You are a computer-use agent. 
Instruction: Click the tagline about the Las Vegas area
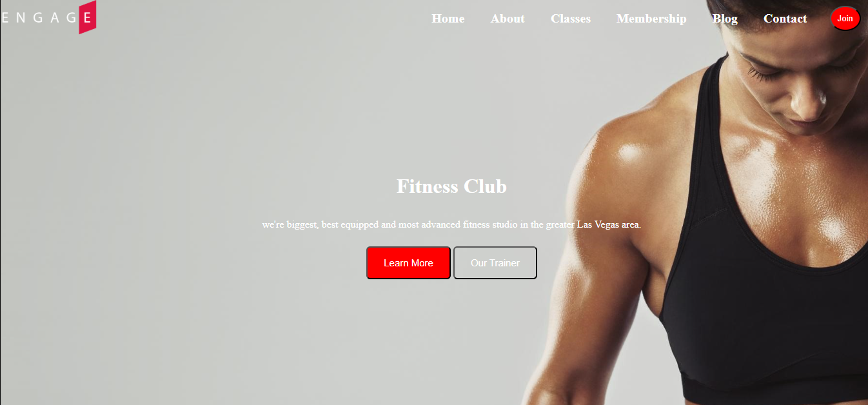[x=451, y=224]
